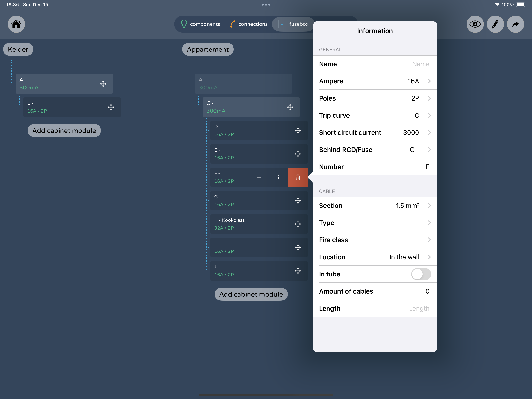Select the Name input field
The height and width of the screenshot is (399, 532).
[375, 64]
